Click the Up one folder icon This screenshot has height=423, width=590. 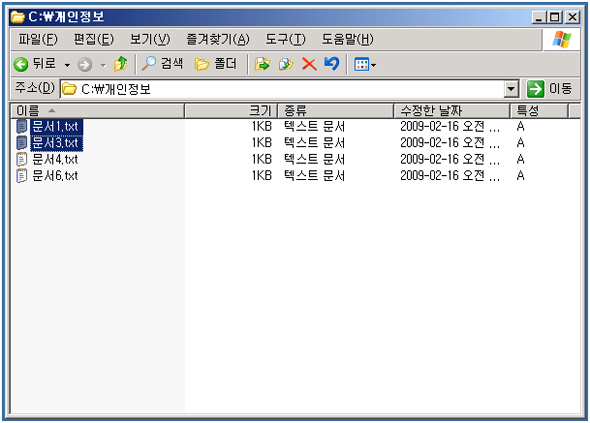point(121,64)
